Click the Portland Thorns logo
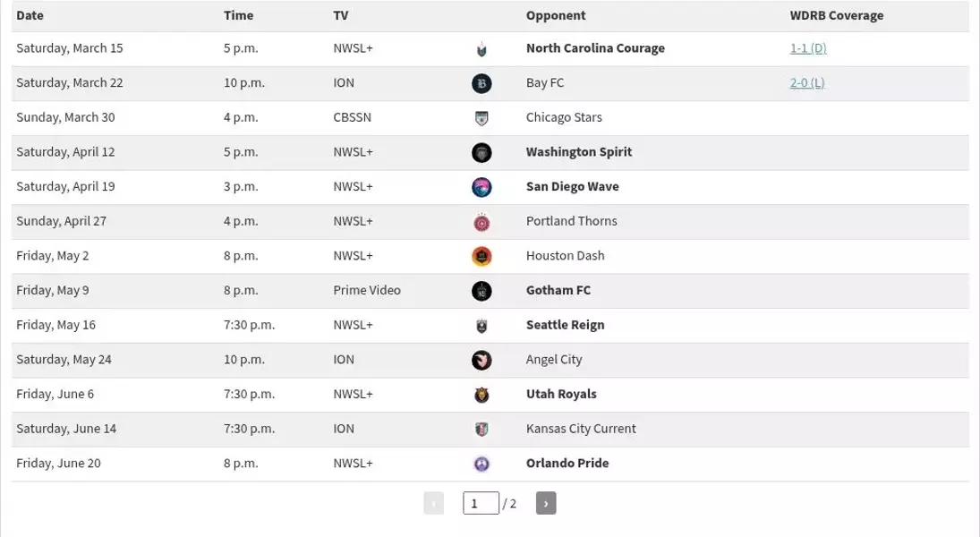 coord(481,222)
